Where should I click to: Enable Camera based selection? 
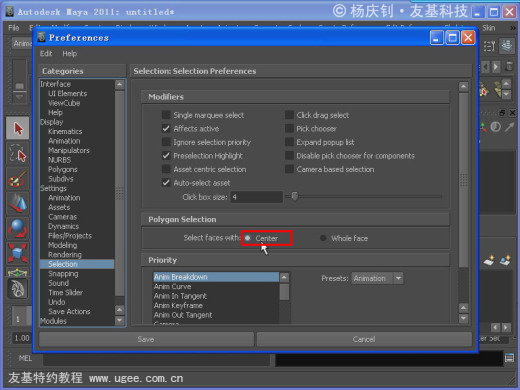[289, 169]
